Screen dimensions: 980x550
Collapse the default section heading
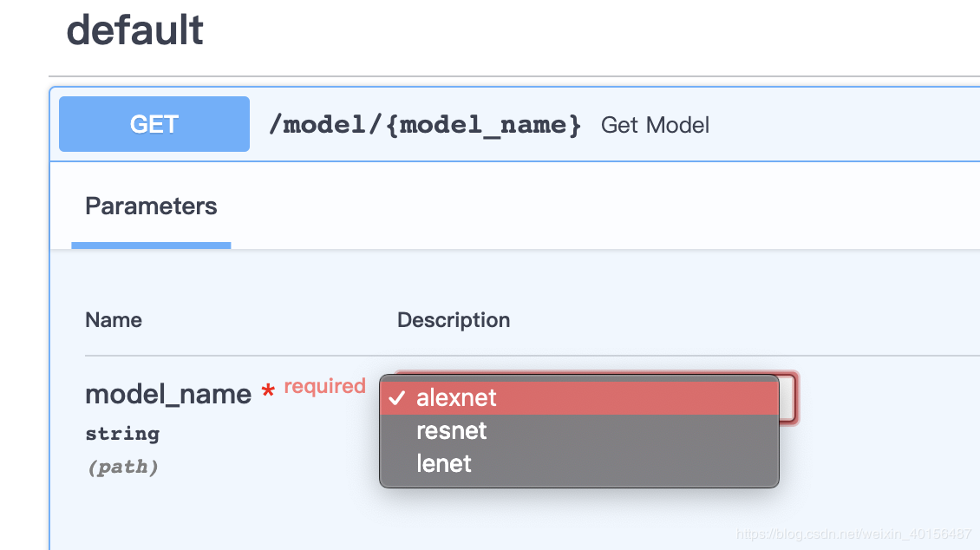point(135,30)
